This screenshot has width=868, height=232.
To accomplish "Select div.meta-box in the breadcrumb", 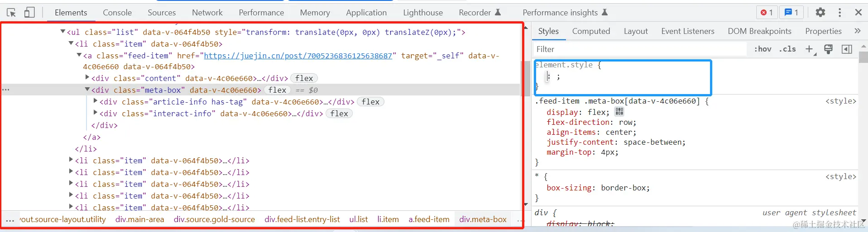I will pos(483,219).
